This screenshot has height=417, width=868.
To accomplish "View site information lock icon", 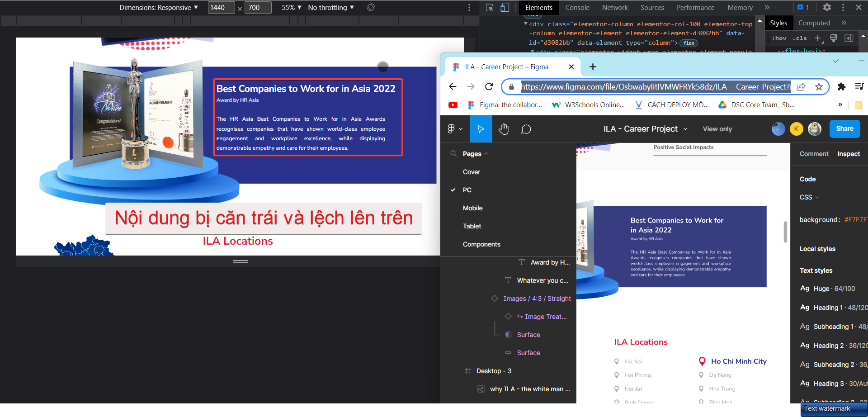I will point(511,87).
